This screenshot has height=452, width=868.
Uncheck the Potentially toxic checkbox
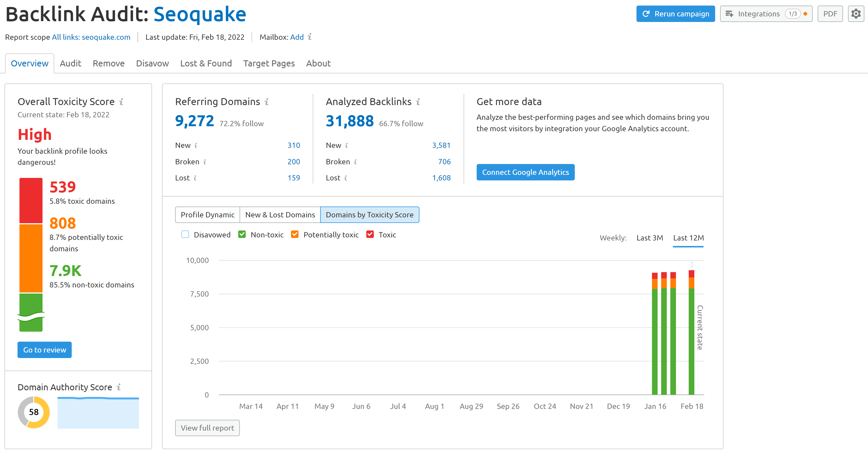(x=295, y=234)
